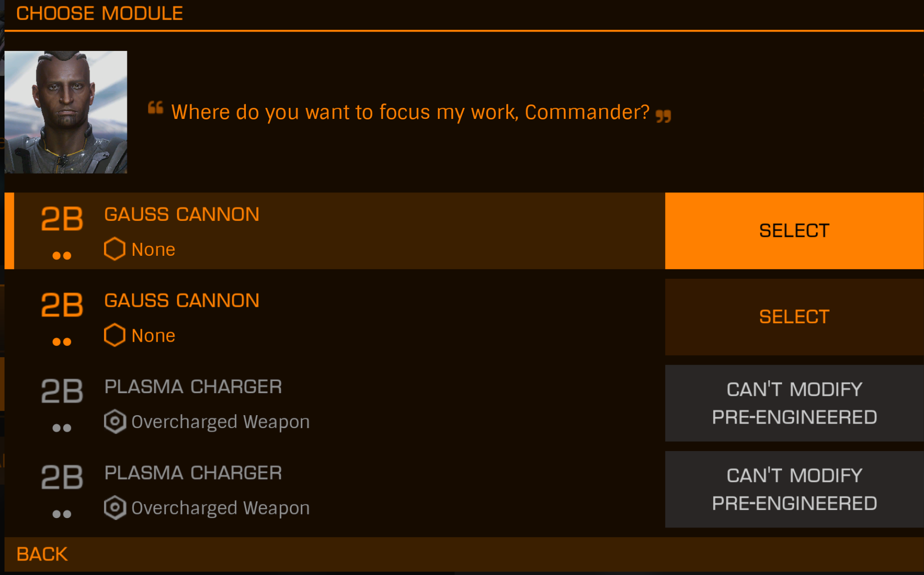924x575 pixels.
Task: Click the empty hexagon icon on first Gauss Cannon
Action: tap(114, 249)
